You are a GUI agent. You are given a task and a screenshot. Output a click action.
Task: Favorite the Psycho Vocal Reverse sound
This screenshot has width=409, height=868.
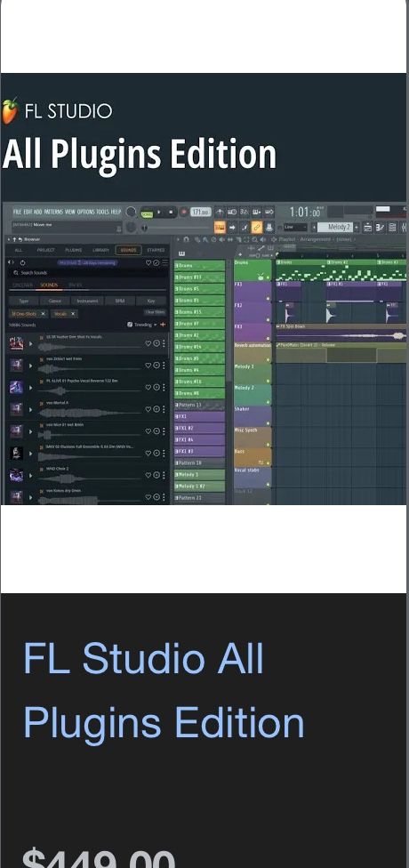[x=148, y=388]
